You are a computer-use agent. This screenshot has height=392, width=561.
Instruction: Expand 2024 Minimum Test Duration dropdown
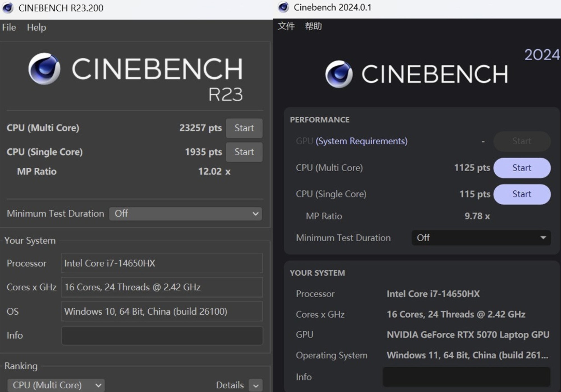(481, 238)
